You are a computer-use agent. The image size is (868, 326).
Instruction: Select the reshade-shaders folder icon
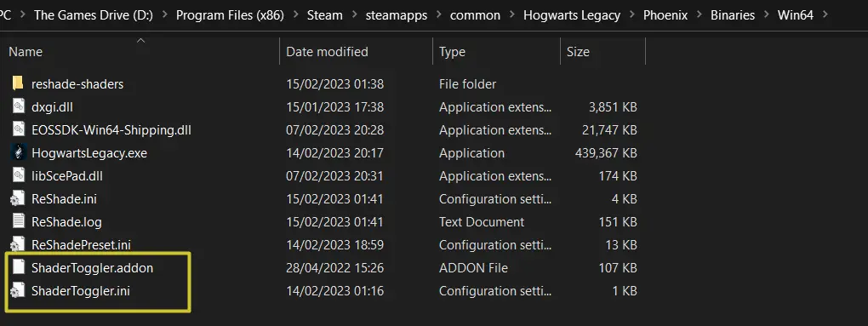[x=18, y=83]
